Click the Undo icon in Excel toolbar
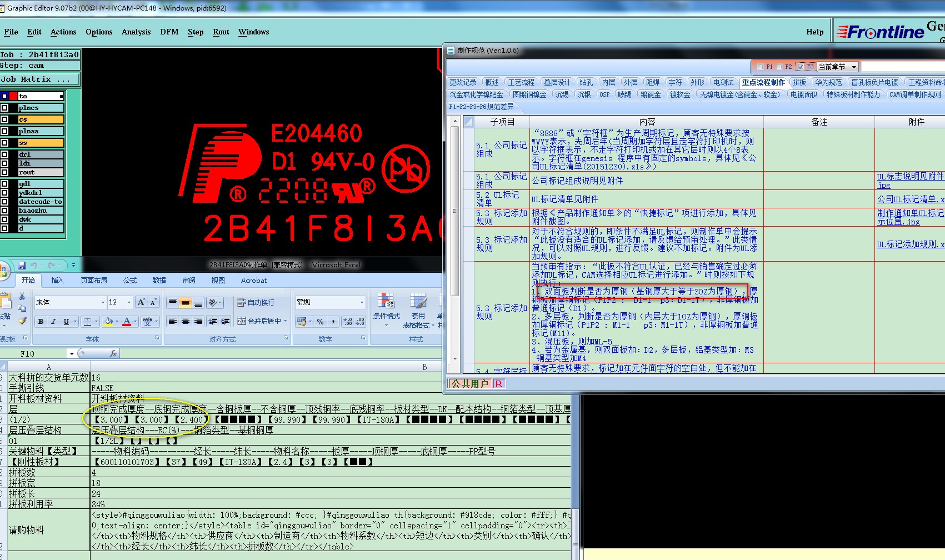Viewport: 945px width, 560px height. 34,266
